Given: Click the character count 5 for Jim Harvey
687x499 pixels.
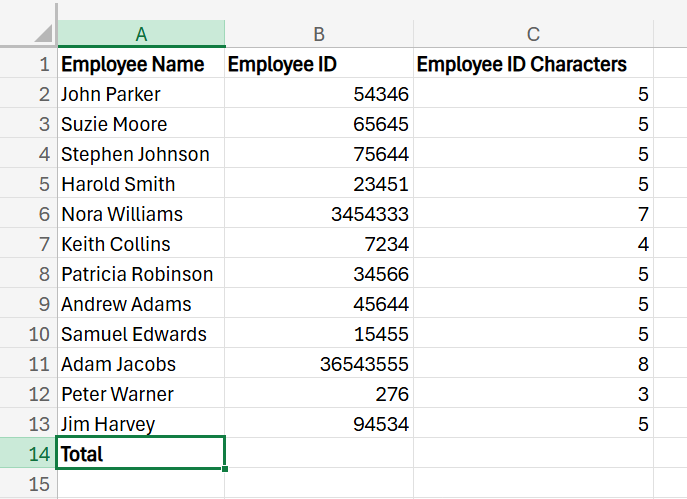Looking at the screenshot, I should (533, 424).
